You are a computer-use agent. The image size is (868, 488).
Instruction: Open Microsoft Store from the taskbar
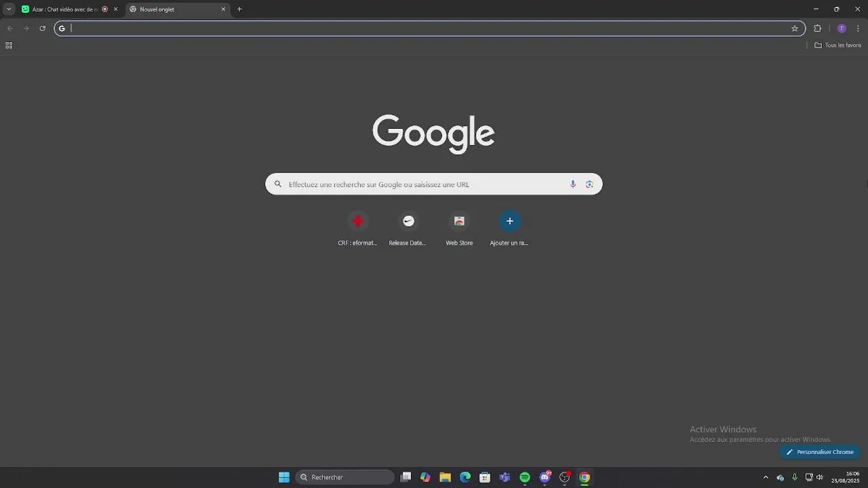[485, 477]
